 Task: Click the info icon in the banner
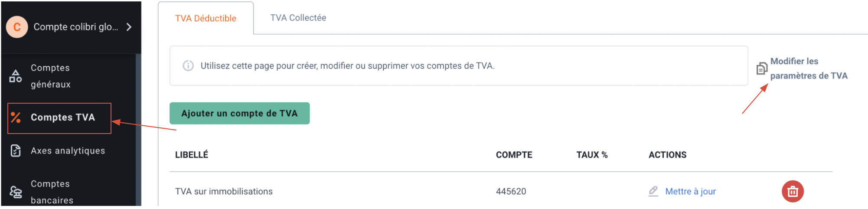point(188,66)
